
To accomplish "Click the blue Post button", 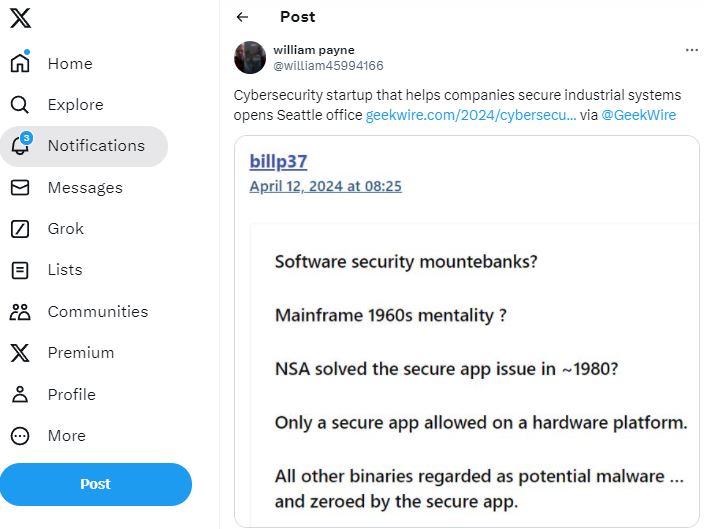I will click(x=96, y=484).
